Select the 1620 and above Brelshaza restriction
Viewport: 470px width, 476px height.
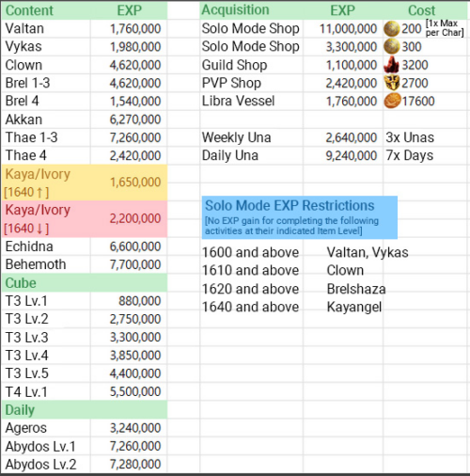tap(294, 289)
